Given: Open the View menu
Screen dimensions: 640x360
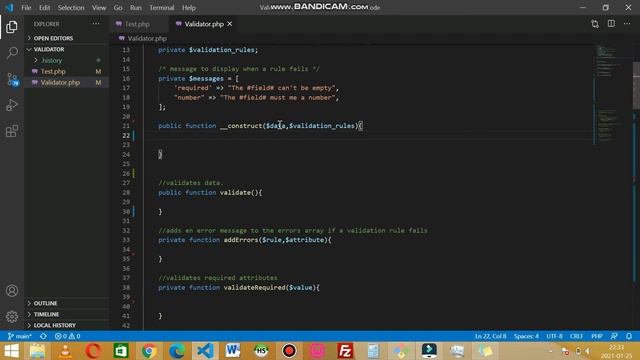Looking at the screenshot, I should 99,8.
